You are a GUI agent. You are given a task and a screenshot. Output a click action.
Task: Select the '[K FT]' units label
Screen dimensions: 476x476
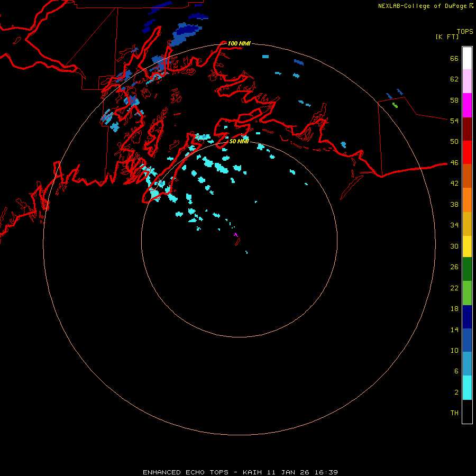[x=447, y=36]
